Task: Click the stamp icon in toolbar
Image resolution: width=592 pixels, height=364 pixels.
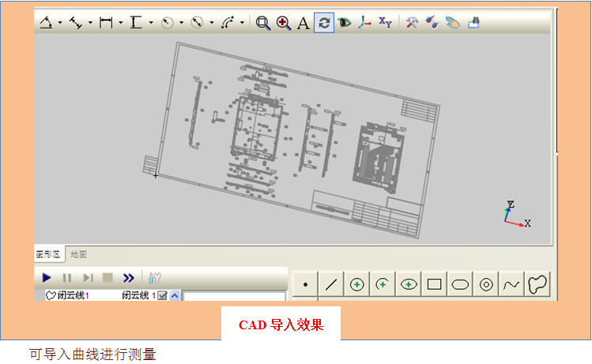Action: pyautogui.click(x=473, y=23)
